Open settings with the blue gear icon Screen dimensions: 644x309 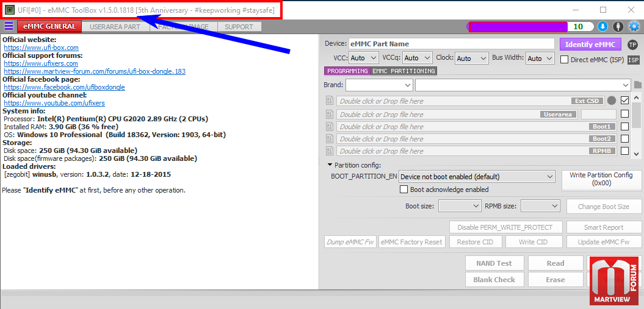[635, 27]
